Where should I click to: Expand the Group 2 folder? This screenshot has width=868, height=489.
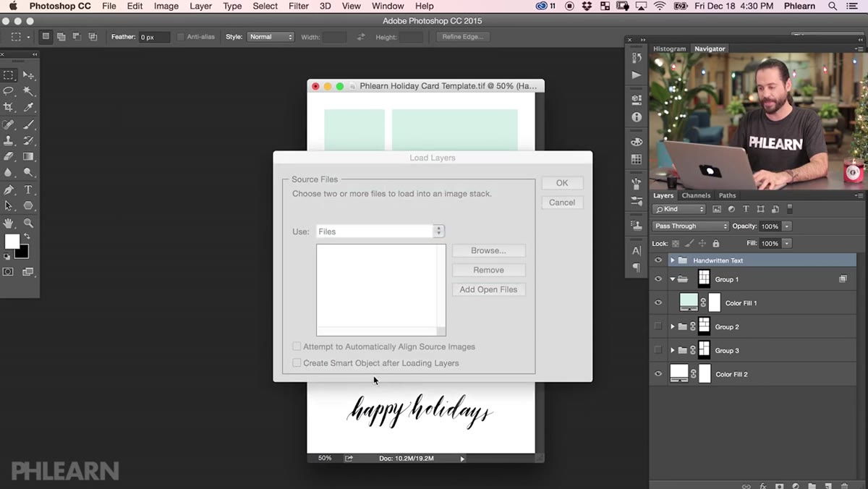click(x=673, y=327)
